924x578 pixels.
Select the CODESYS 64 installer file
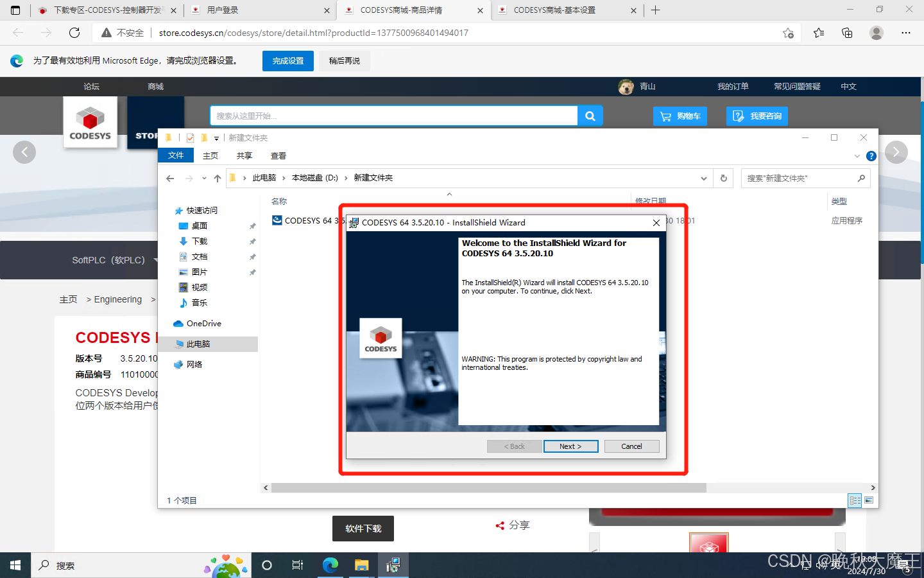point(308,220)
